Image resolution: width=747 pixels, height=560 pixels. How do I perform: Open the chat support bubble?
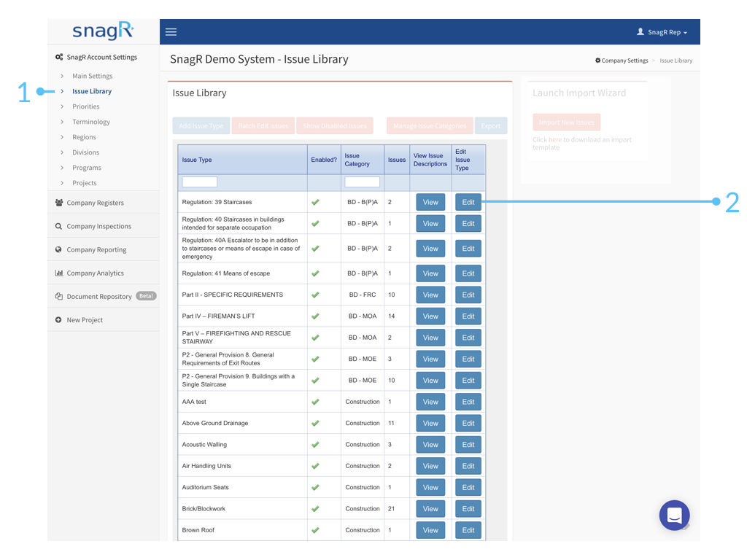pyautogui.click(x=674, y=516)
